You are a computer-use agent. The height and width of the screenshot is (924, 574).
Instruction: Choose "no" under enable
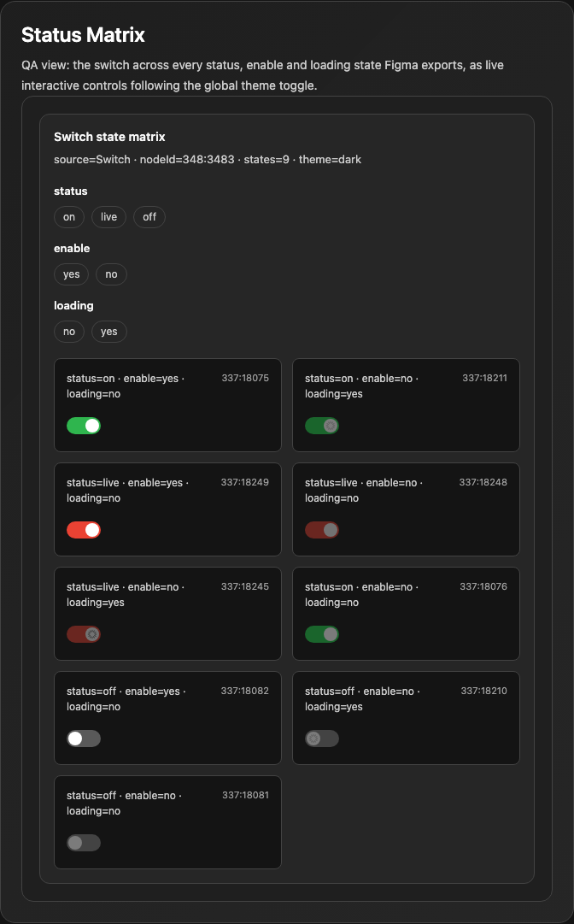tap(111, 274)
